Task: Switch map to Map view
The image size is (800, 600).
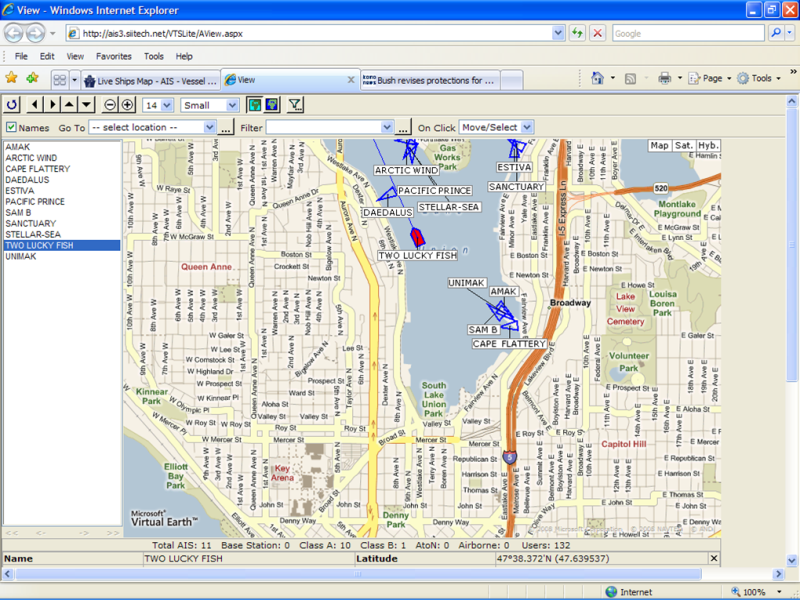Action: pyautogui.click(x=659, y=145)
